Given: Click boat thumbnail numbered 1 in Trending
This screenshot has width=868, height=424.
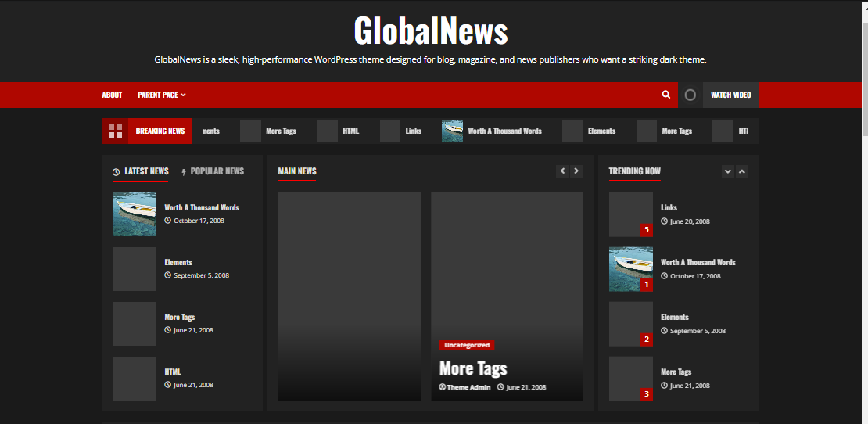Looking at the screenshot, I should 631,269.
